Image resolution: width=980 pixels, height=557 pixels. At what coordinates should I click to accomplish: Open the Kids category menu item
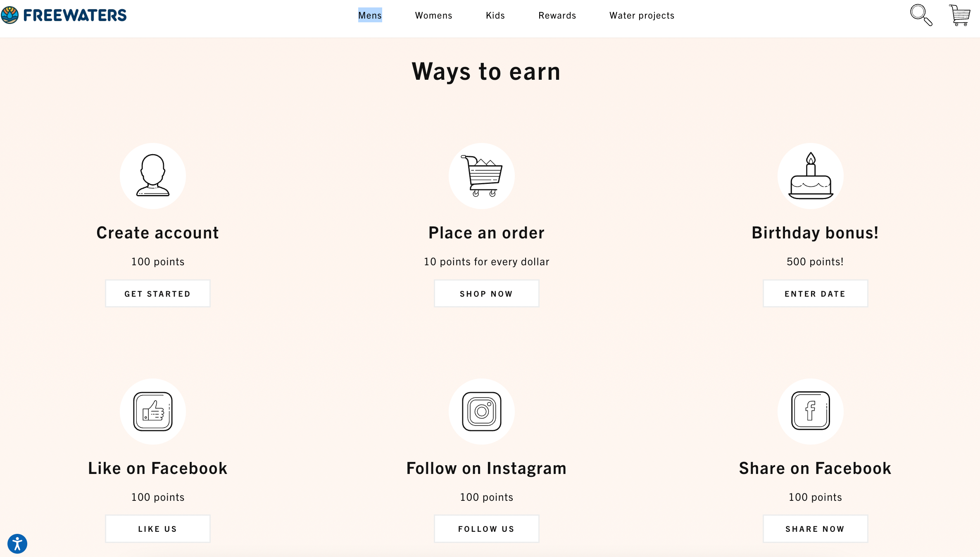(x=495, y=15)
